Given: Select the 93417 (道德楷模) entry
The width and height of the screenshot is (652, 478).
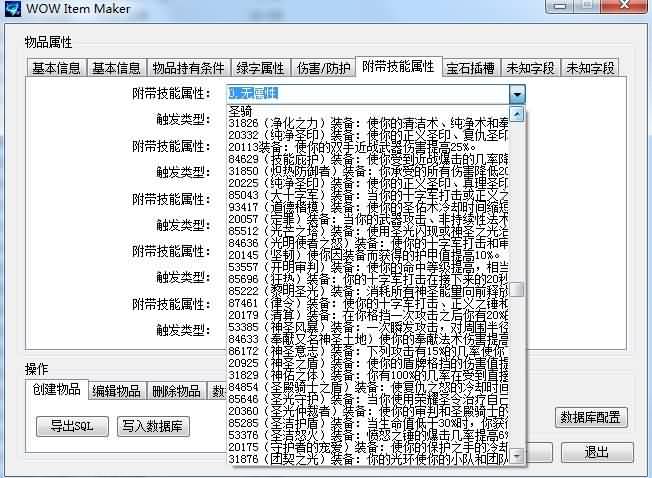Looking at the screenshot, I should pyautogui.click(x=368, y=207).
